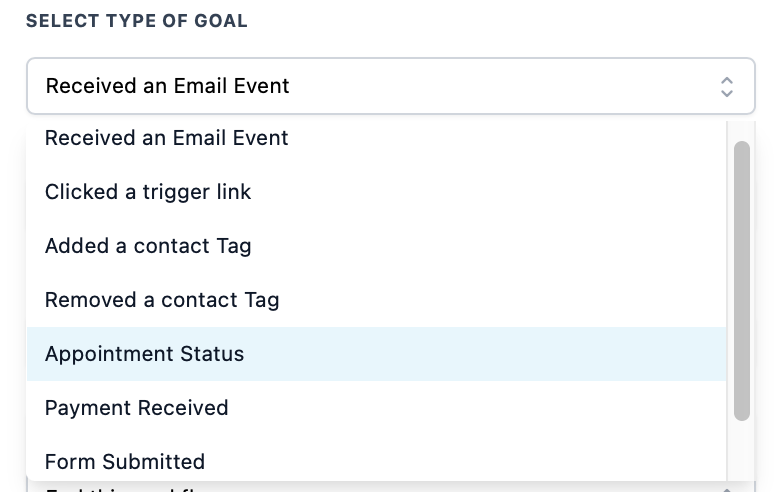Select Form Submitted from the list
The width and height of the screenshot is (774, 492).
[125, 462]
